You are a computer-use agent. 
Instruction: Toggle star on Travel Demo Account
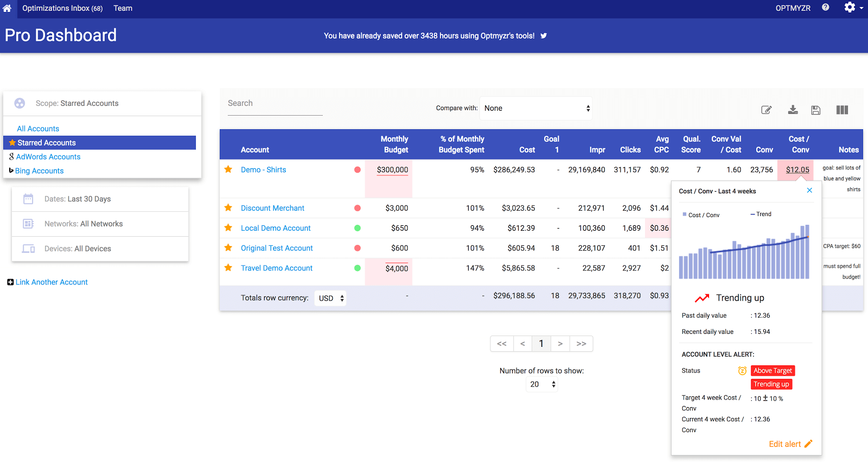pos(228,268)
